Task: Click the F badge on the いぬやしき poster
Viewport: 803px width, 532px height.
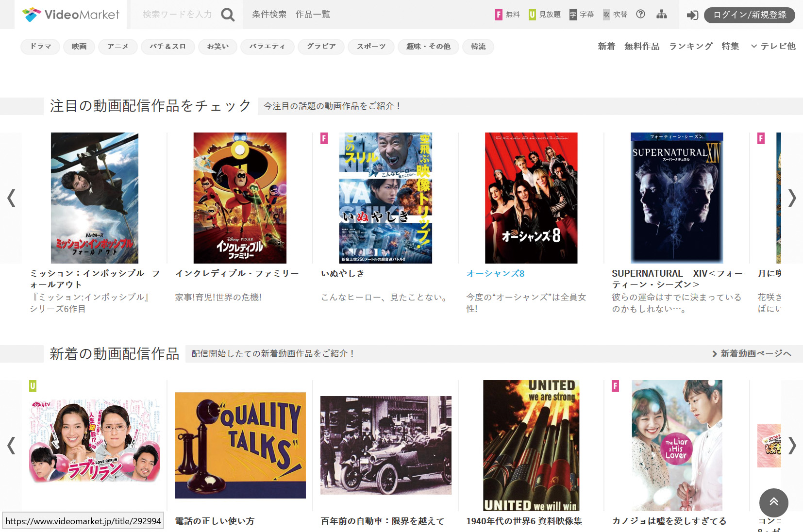Action: [x=324, y=139]
